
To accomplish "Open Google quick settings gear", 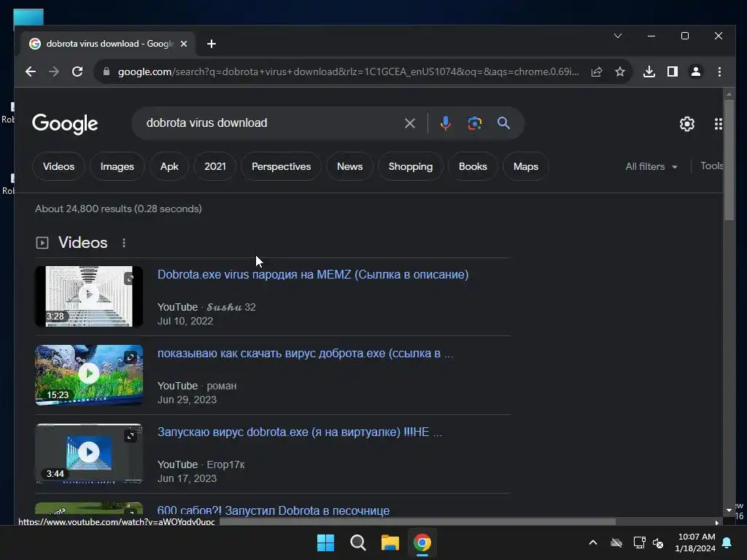I will point(687,124).
